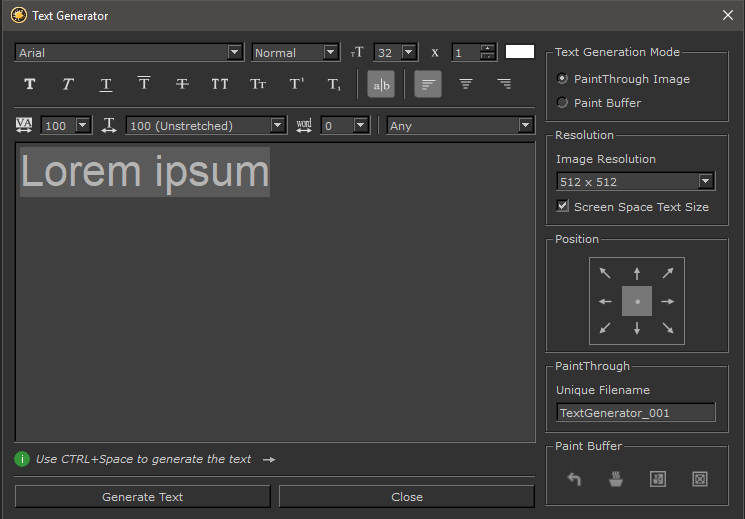The image size is (745, 519).
Task: Right align the text
Action: [504, 84]
